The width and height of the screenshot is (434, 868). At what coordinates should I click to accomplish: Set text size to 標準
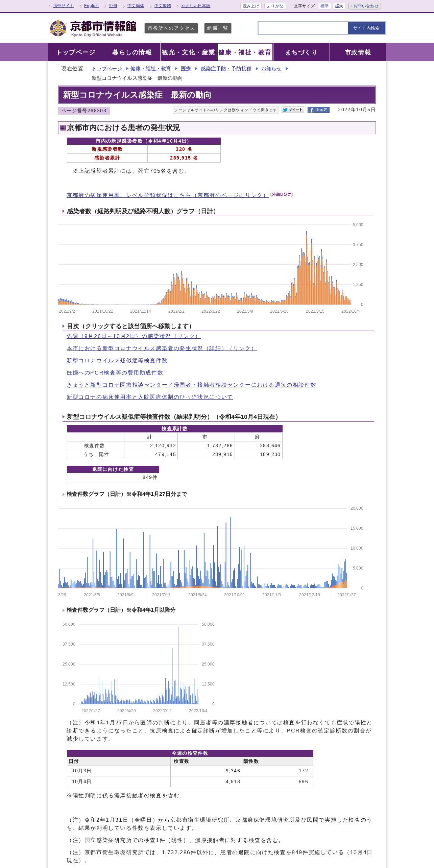tap(324, 6)
